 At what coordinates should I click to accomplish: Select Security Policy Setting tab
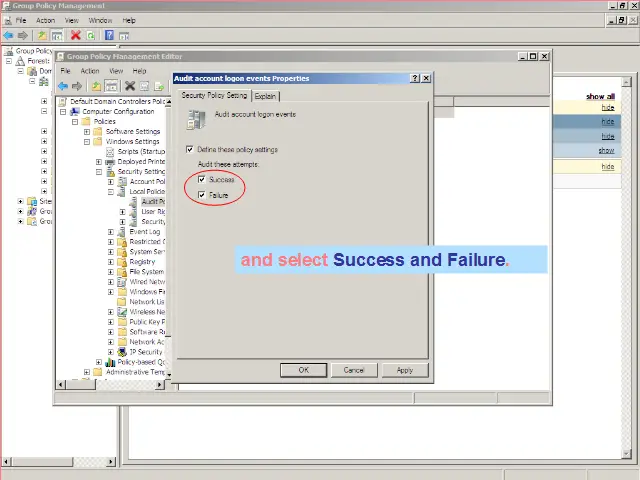(x=214, y=96)
